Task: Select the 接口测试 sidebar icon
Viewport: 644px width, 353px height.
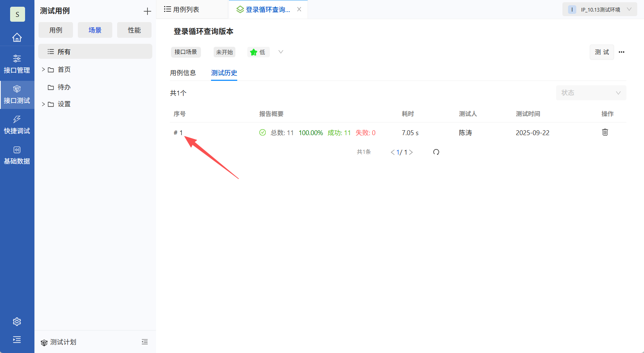Action: pos(17,94)
